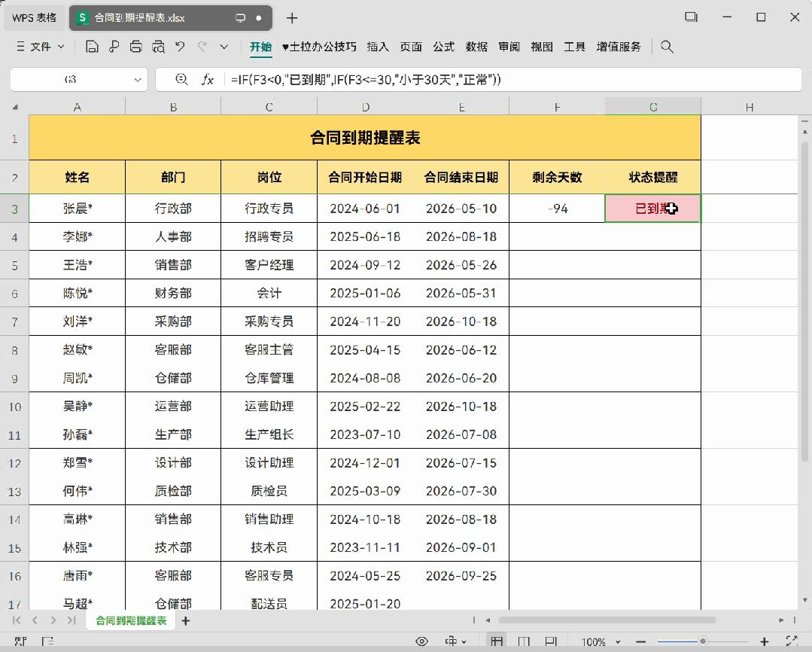812x652 pixels.
Task: Switch to the 数据 tab
Action: pos(476,47)
